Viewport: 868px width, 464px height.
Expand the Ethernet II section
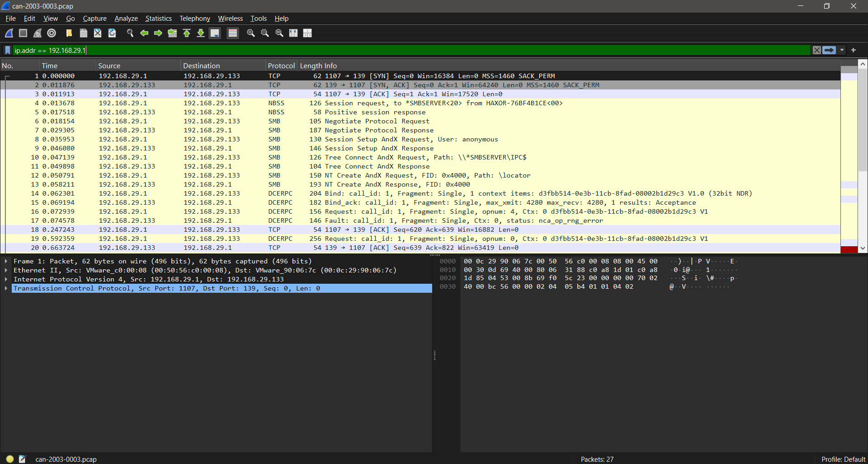pyautogui.click(x=6, y=270)
